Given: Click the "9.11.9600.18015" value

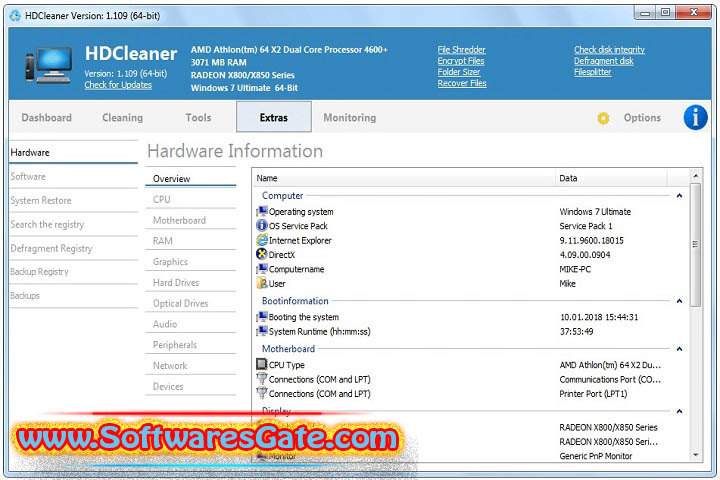Looking at the screenshot, I should (591, 240).
